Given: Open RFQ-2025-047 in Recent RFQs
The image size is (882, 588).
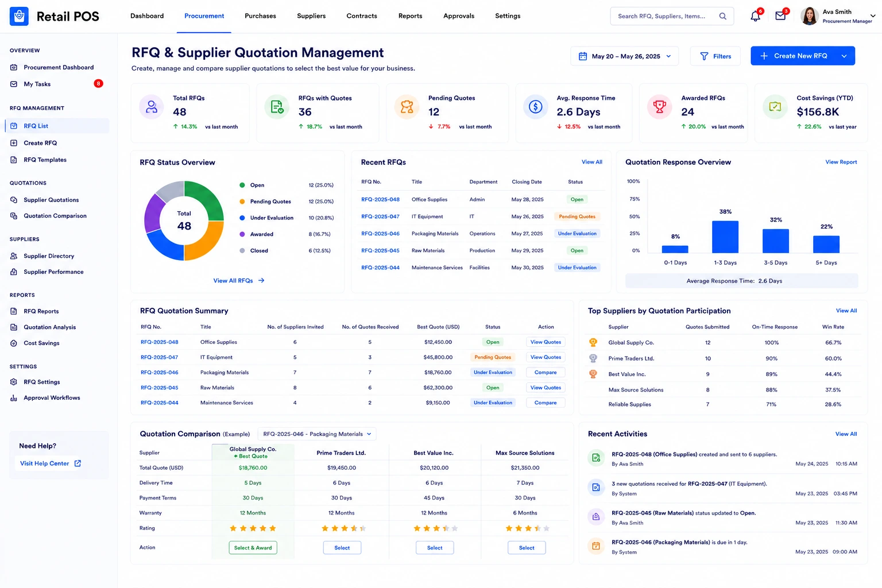Looking at the screenshot, I should point(380,216).
